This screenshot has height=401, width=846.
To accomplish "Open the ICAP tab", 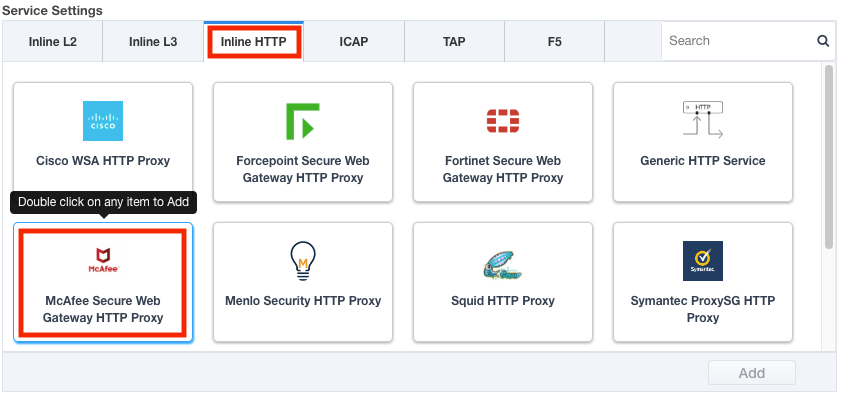I will 354,42.
